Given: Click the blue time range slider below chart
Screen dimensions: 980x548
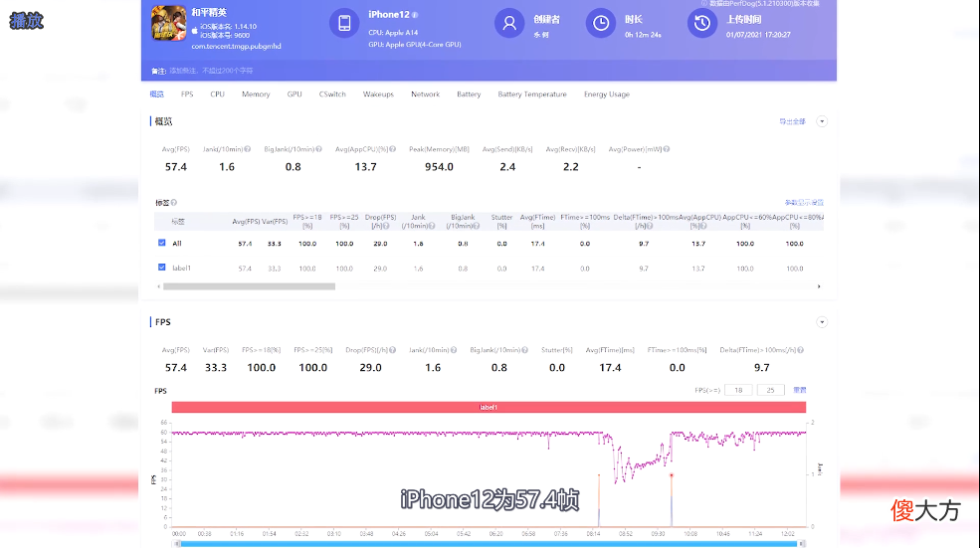Looking at the screenshot, I should coord(489,544).
